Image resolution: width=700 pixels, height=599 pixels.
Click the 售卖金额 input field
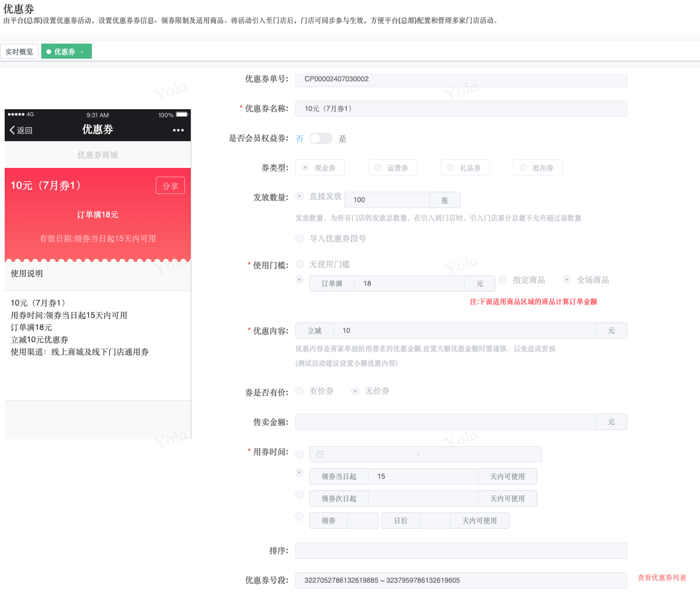(x=446, y=422)
